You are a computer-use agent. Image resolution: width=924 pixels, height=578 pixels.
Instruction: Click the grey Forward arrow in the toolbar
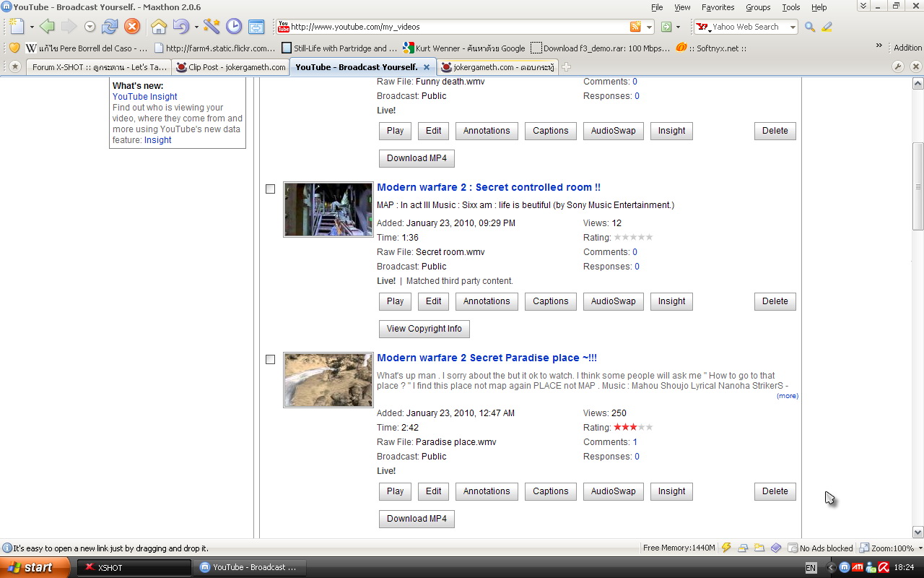tap(69, 27)
